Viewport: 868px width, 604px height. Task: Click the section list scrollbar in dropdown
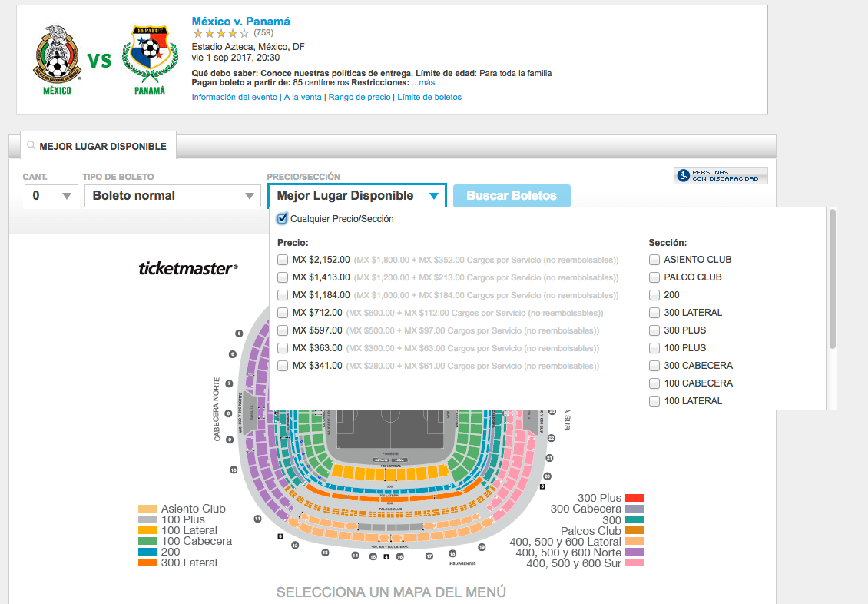coord(832,280)
